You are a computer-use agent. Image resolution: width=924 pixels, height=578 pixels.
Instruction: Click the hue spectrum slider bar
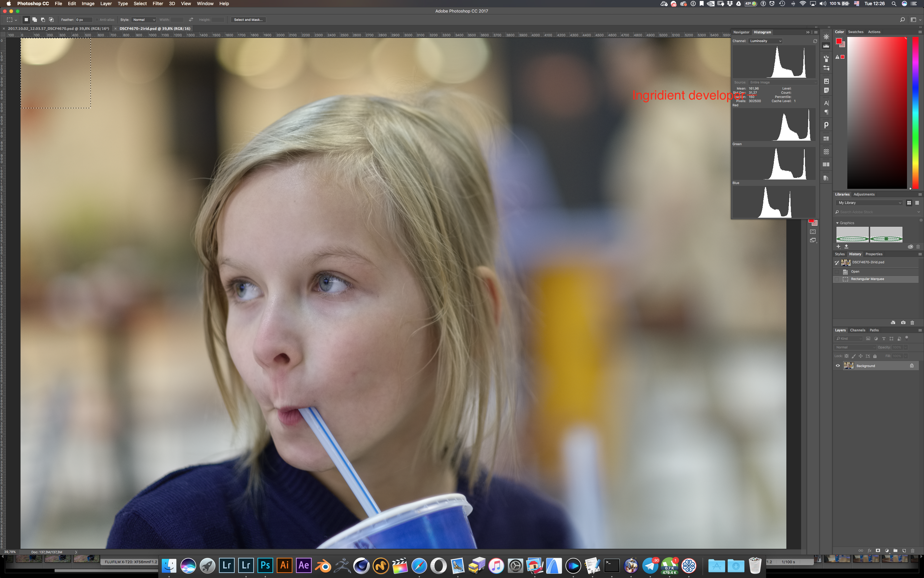point(915,113)
